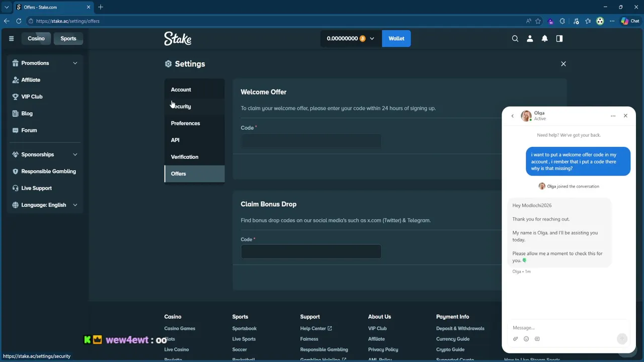Open the Favorites list icon
The height and width of the screenshot is (362, 644).
pyautogui.click(x=588, y=21)
